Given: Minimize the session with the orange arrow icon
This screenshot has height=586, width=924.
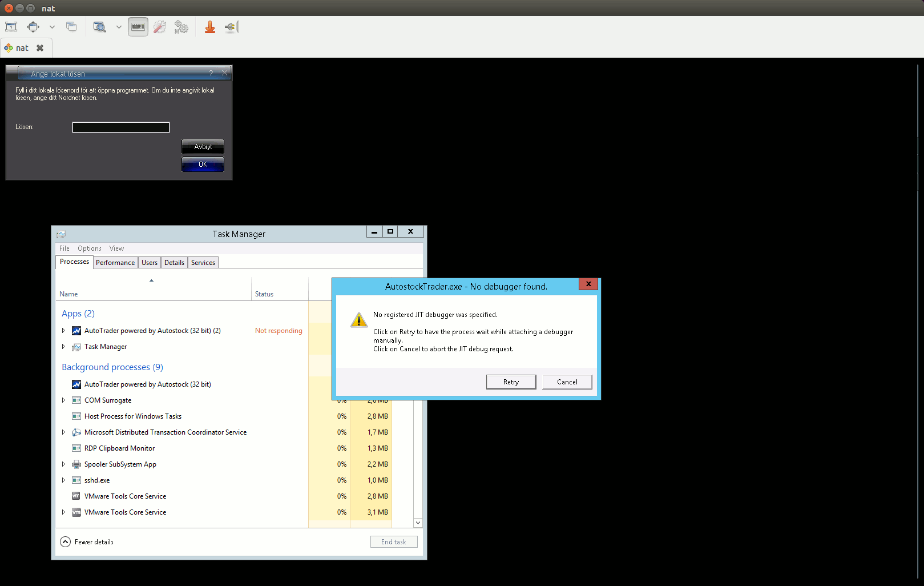Looking at the screenshot, I should click(x=210, y=27).
